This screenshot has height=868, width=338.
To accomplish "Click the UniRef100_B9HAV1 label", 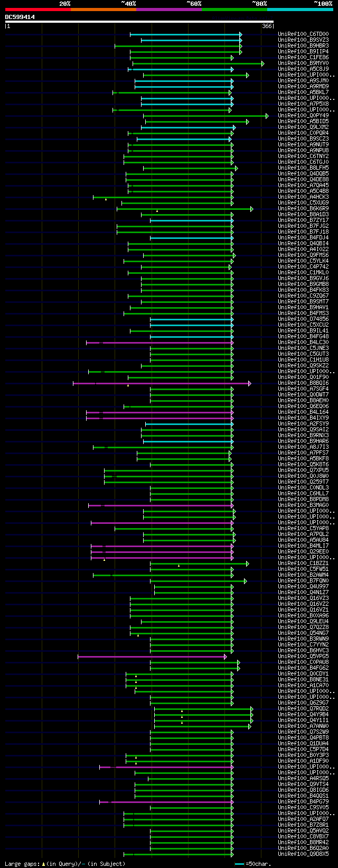I will click(x=303, y=308).
